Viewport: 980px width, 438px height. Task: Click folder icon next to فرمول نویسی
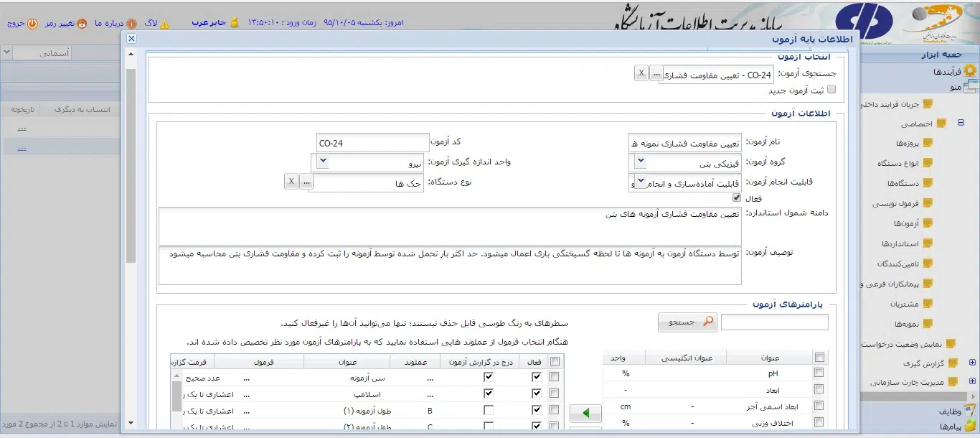click(x=928, y=203)
